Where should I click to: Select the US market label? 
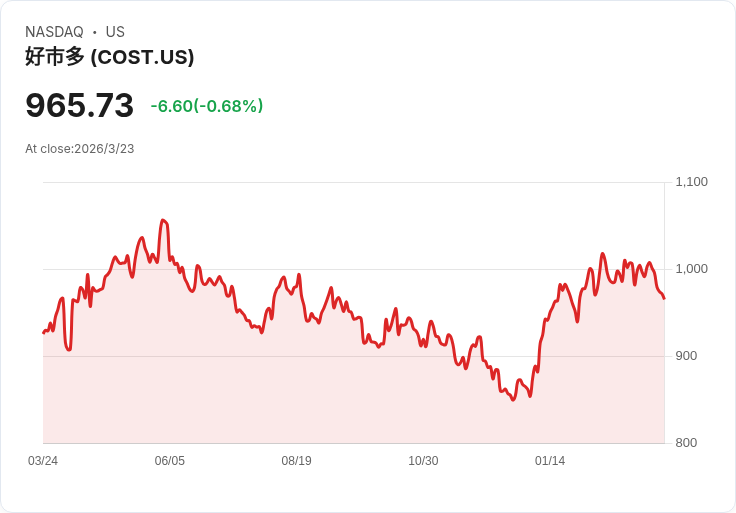click(x=115, y=32)
